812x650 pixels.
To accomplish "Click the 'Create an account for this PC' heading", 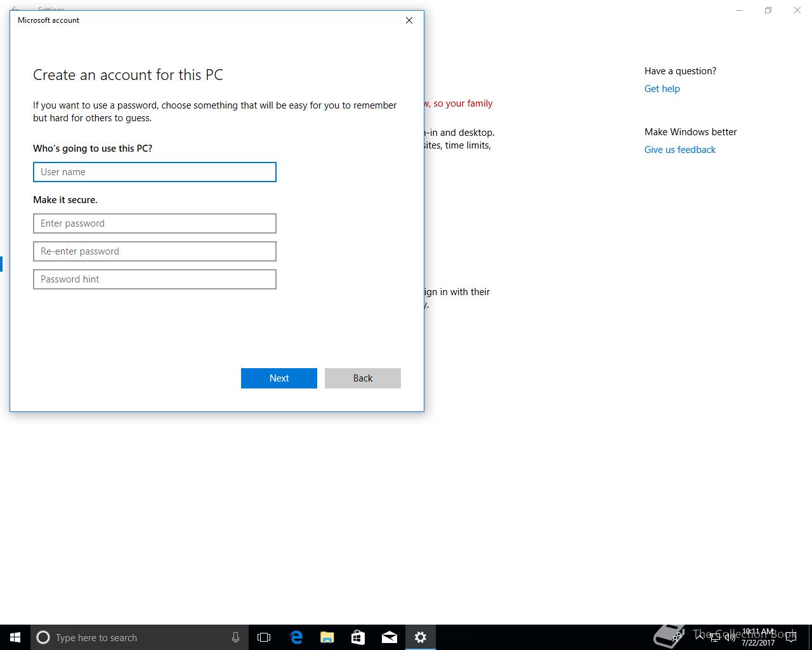I will pyautogui.click(x=128, y=75).
